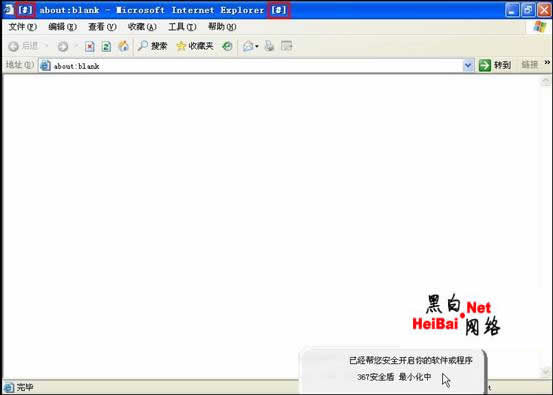The image size is (553, 395).
Task: Click the 已经帮您安全开启 popup message
Action: (411, 360)
